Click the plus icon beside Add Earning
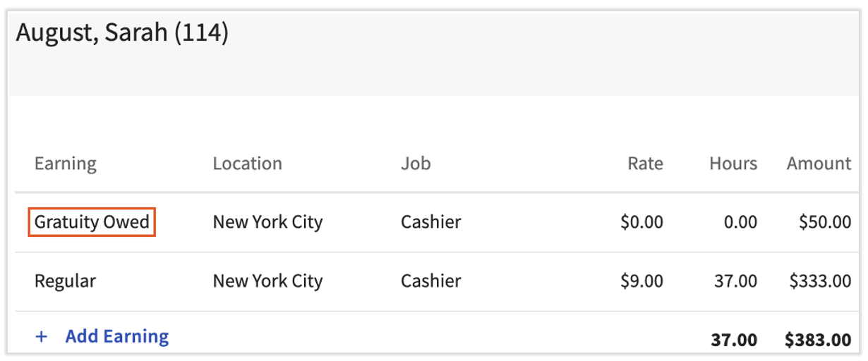This screenshot has width=868, height=361. [41, 337]
